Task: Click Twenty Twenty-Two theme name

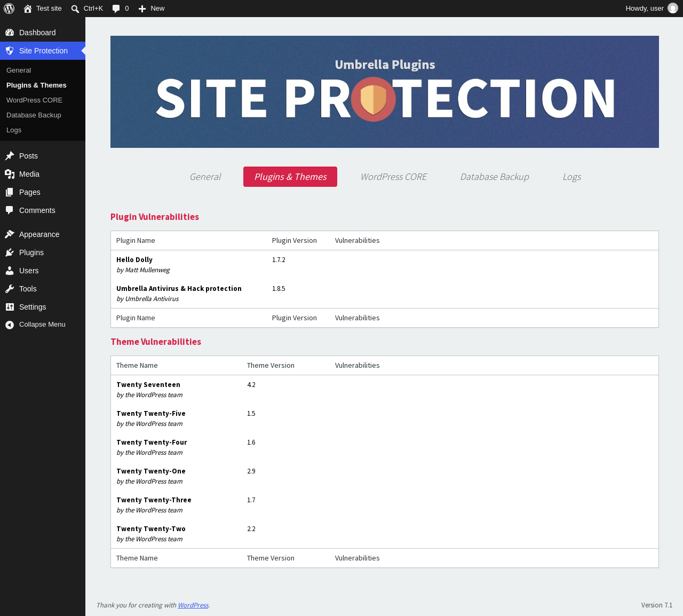Action: coord(151,529)
